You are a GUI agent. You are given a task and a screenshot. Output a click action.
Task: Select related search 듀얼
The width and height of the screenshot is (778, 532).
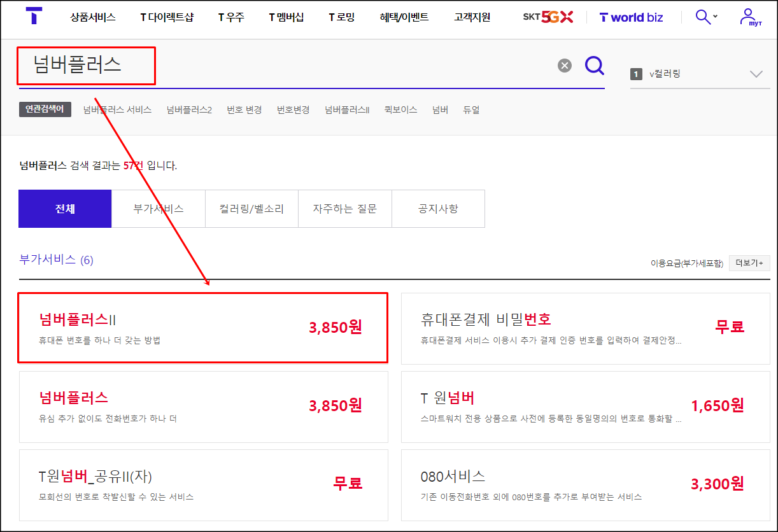[471, 109]
